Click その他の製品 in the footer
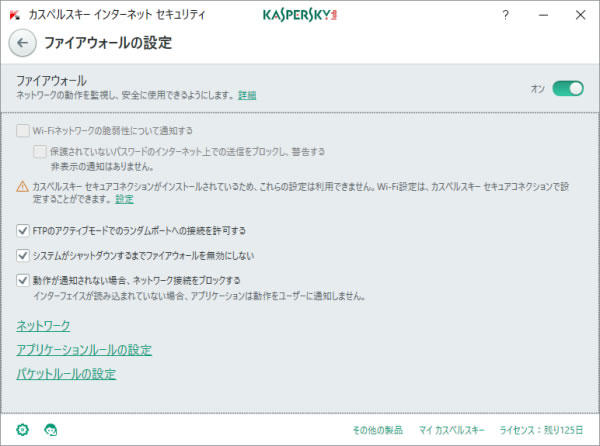 pyautogui.click(x=378, y=430)
